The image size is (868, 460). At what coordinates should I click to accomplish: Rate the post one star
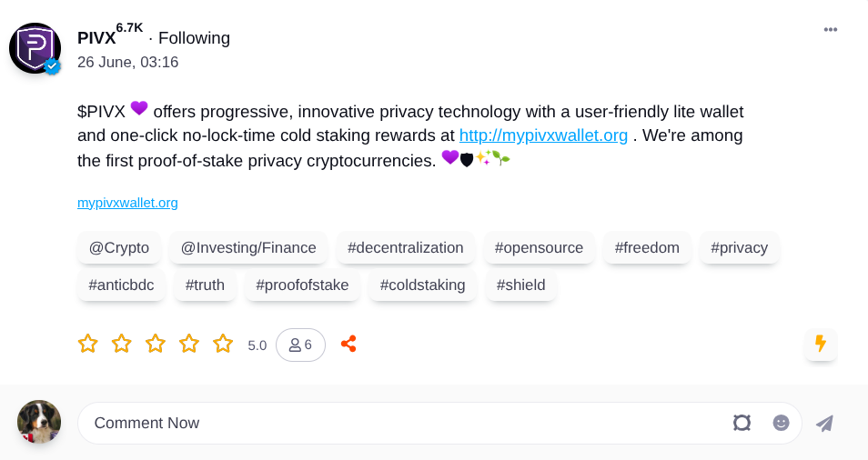[x=87, y=344]
